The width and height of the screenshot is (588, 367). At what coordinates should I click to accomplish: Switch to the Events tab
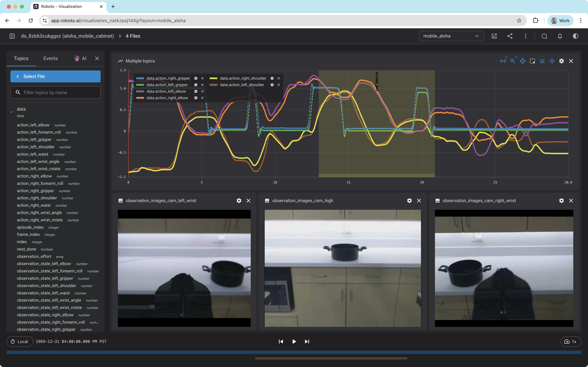pos(50,58)
